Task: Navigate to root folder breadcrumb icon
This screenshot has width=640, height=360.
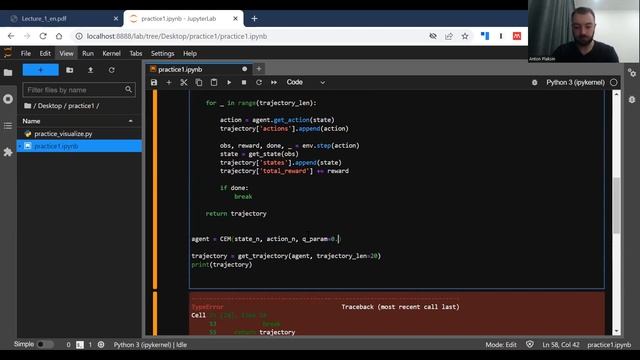Action: [27, 106]
